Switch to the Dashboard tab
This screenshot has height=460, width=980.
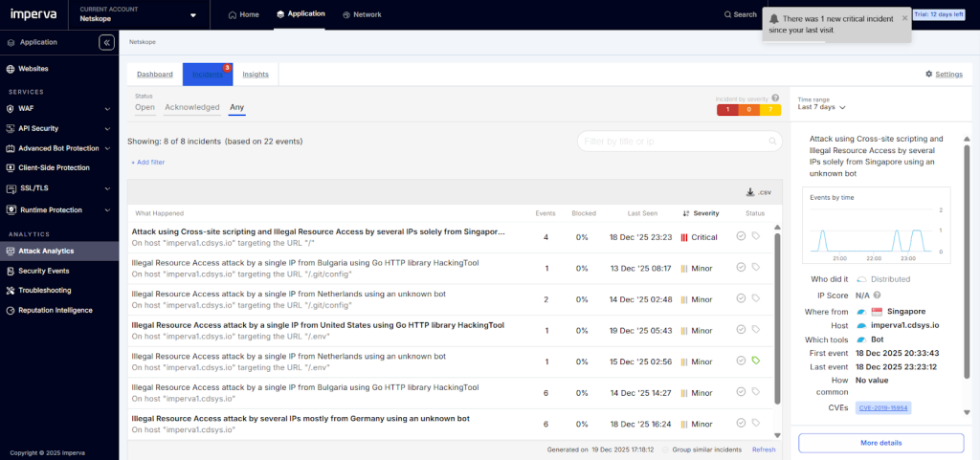[155, 75]
